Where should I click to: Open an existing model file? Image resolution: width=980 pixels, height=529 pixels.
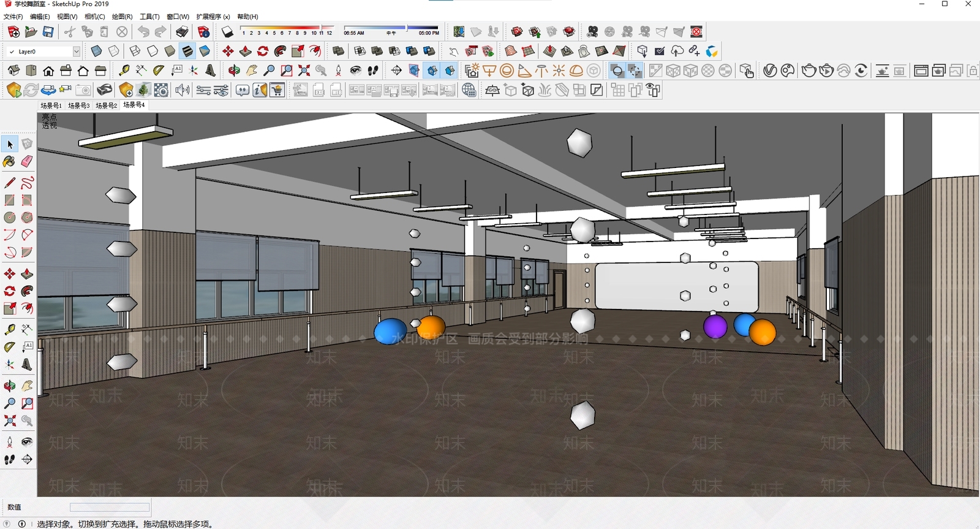pyautogui.click(x=31, y=32)
